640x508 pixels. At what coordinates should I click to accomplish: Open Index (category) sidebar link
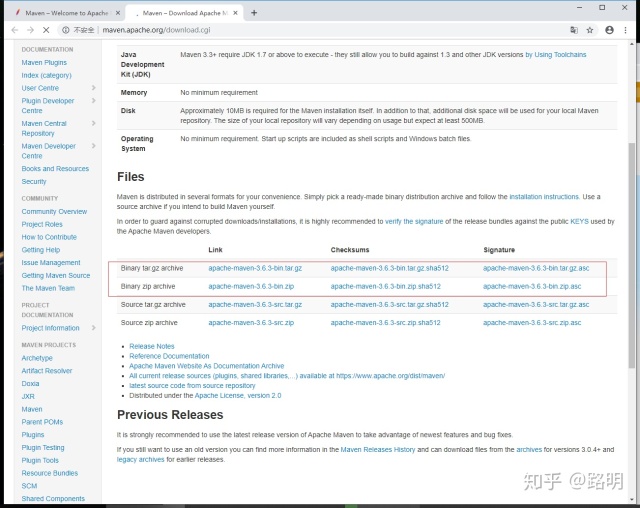pos(47,75)
